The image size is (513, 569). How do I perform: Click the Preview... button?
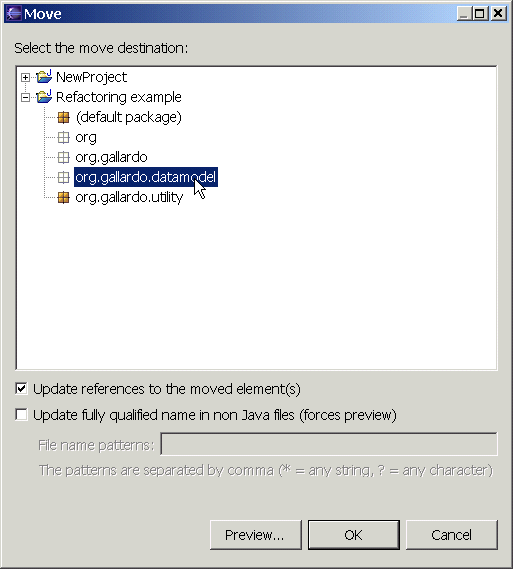pos(256,535)
